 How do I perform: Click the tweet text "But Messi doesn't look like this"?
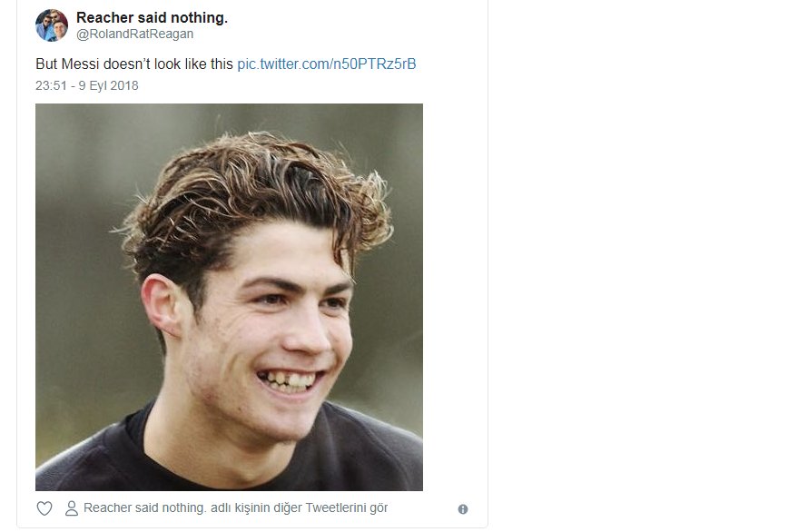(x=134, y=64)
